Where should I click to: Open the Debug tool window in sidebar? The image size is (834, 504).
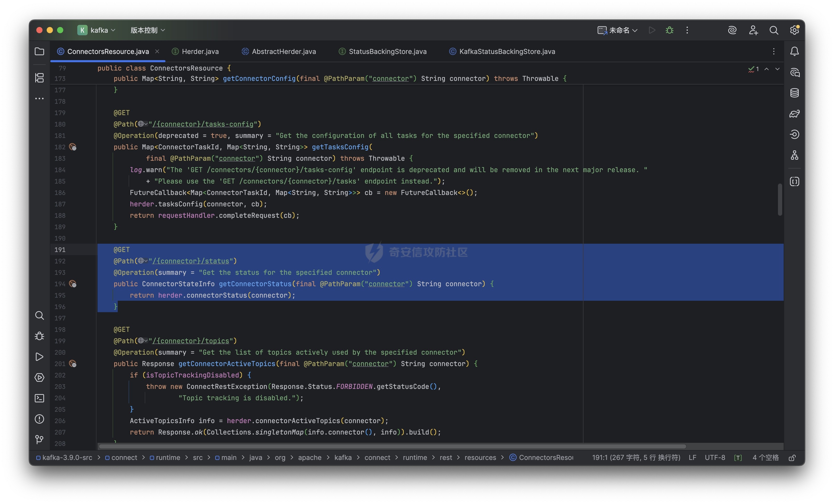(x=39, y=336)
